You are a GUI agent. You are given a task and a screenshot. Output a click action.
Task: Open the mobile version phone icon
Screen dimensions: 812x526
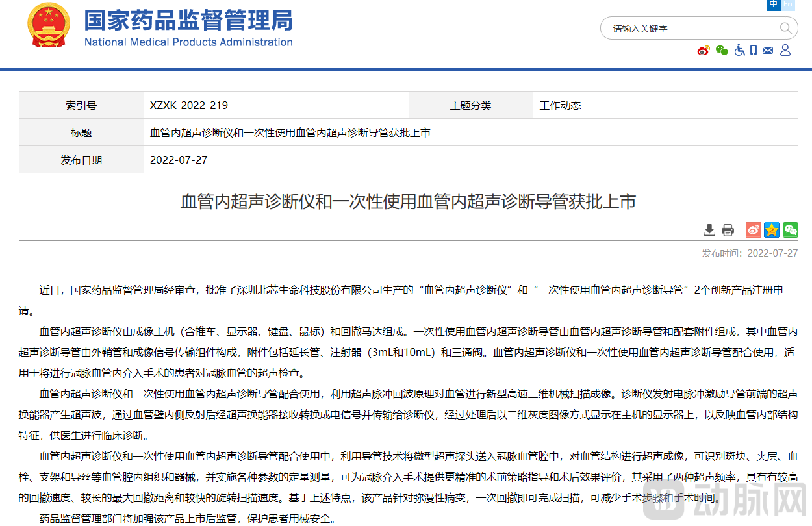coord(754,50)
